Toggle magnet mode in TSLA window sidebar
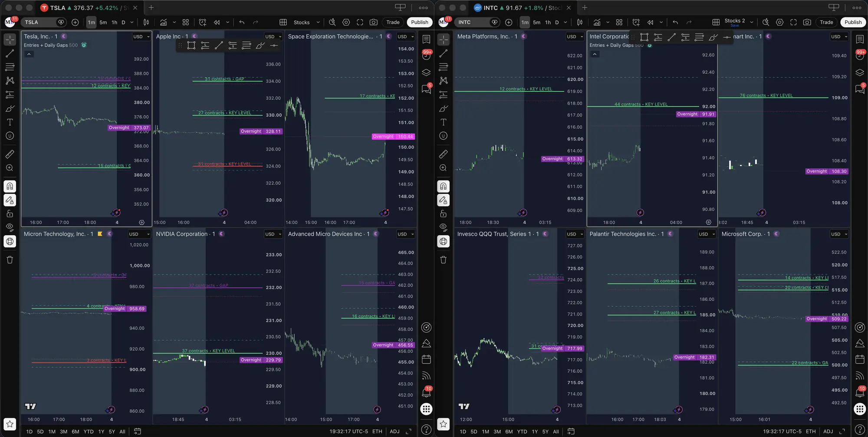 click(x=10, y=187)
